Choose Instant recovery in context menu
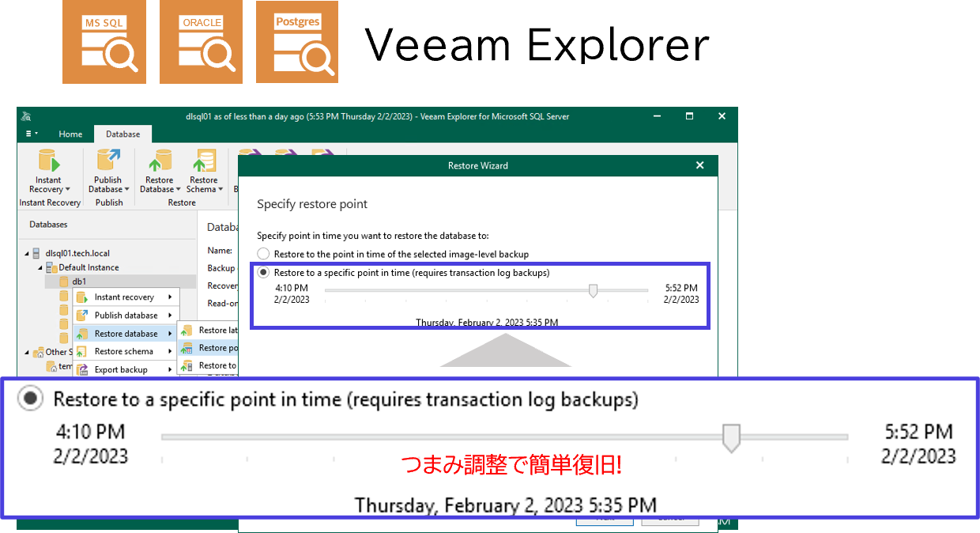 (x=126, y=297)
